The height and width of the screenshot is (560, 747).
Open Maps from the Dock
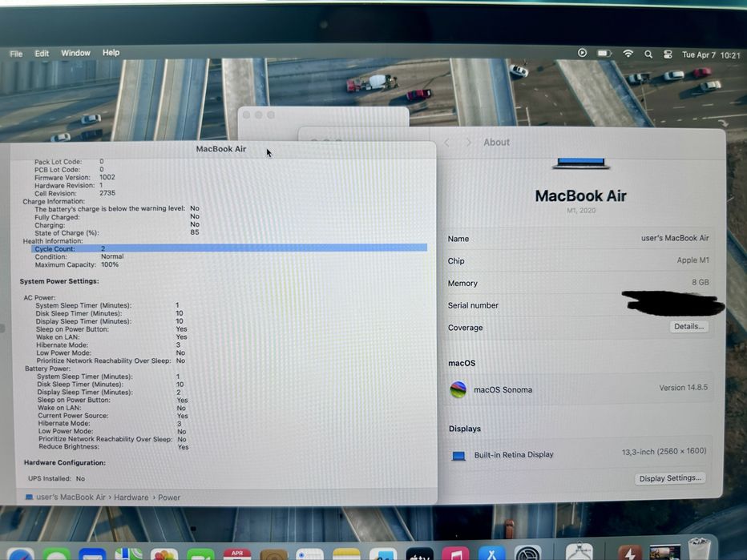click(128, 554)
